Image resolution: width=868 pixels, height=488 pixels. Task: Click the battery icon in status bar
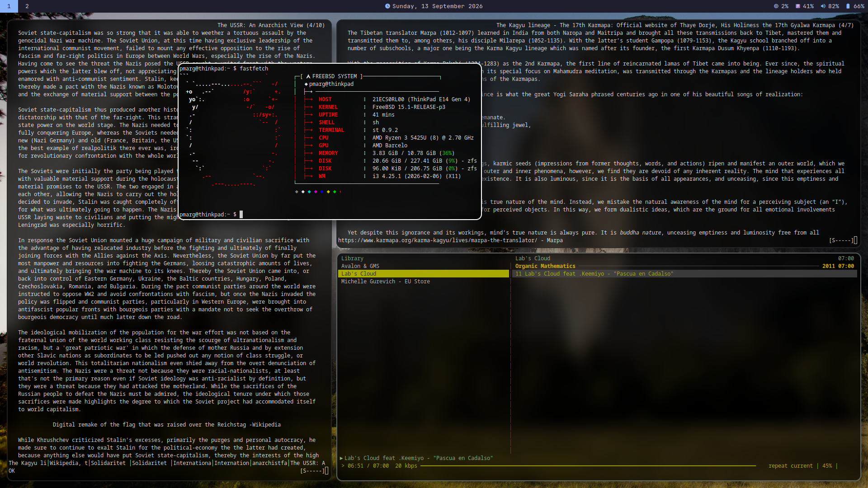click(x=848, y=6)
